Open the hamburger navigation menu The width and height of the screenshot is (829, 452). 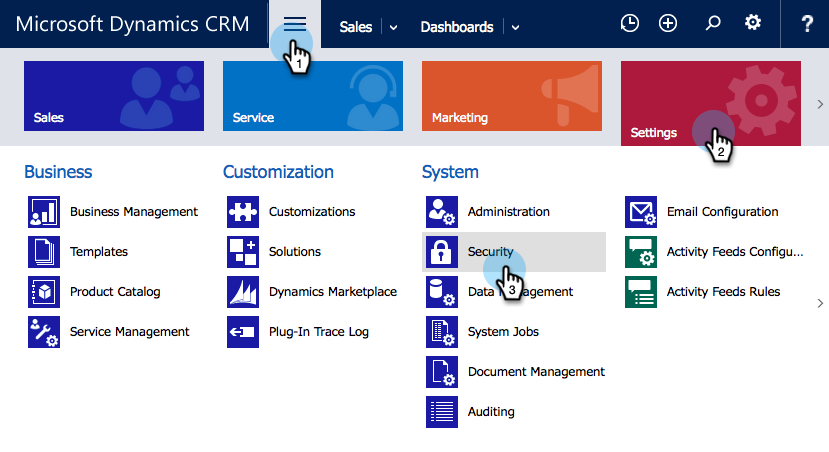[x=294, y=25]
